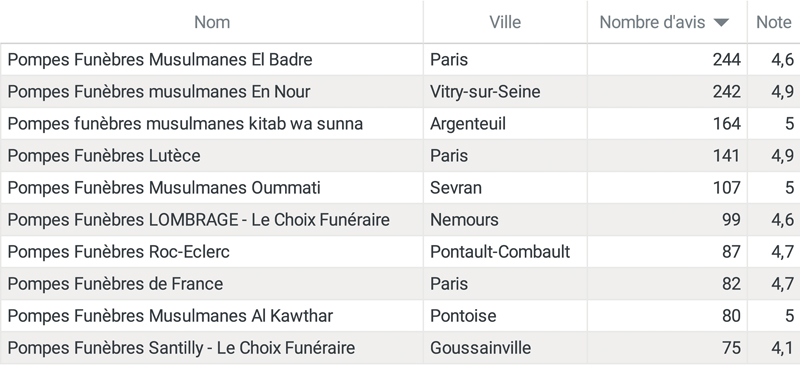
Task: Click the sort arrow beside Nombre d'avis
Action: 721,22
